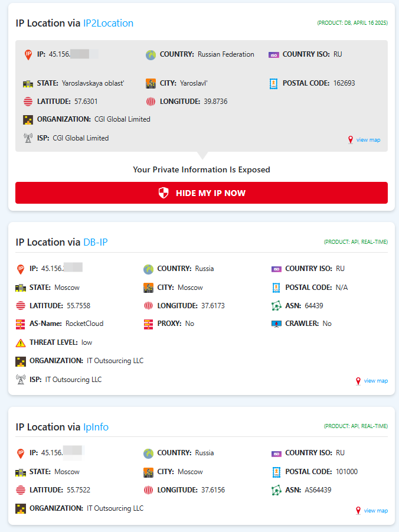The height and width of the screenshot is (532, 399).
Task: Click the city icon beside Yaroslavl'
Action: [x=151, y=83]
